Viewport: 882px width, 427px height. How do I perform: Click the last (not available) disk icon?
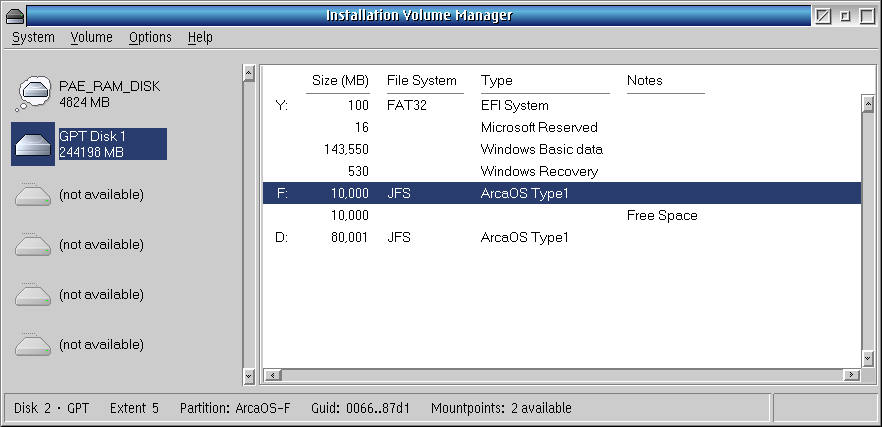click(x=33, y=344)
